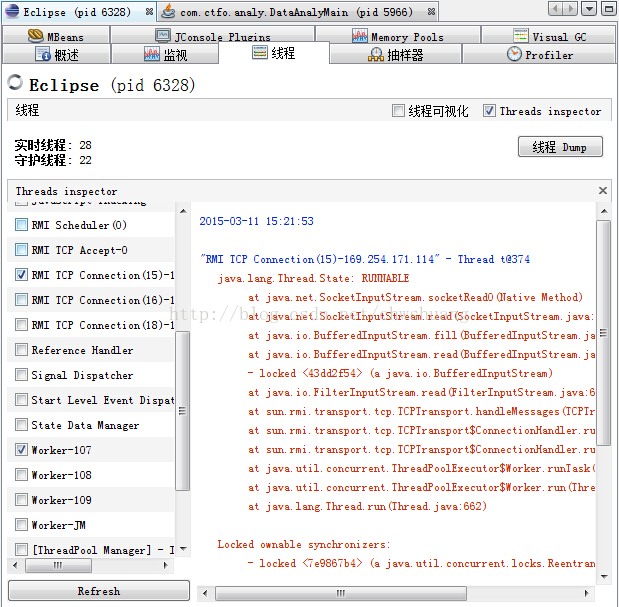Uncheck RMI TCP Connection(15) thread
The height and width of the screenshot is (607, 619).
pos(21,275)
